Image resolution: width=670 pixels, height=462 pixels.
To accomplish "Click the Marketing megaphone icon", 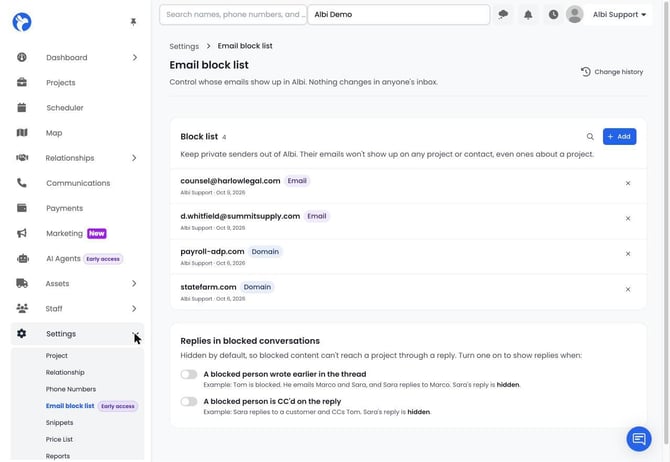I will pos(22,233).
